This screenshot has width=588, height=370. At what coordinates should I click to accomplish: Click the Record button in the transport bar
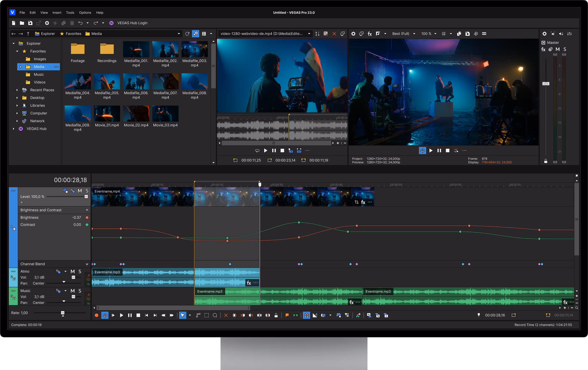pos(96,315)
